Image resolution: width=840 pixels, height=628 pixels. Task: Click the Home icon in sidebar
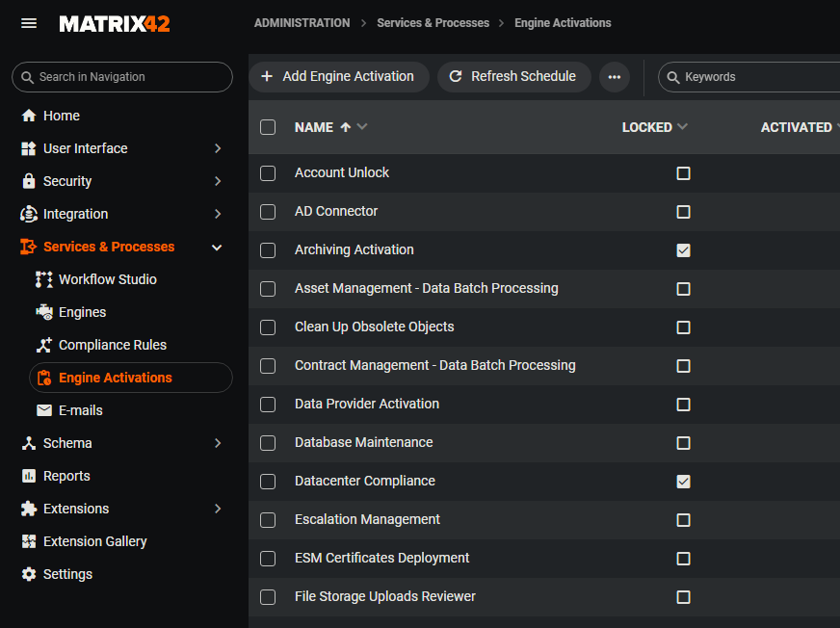29,116
